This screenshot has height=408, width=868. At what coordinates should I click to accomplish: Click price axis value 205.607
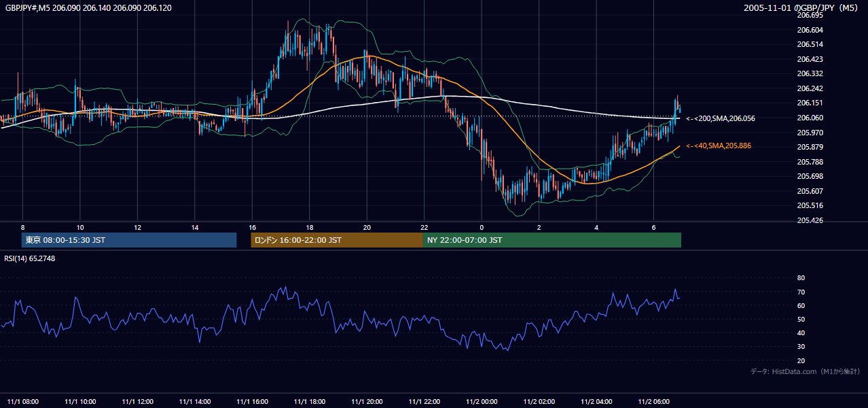tap(810, 191)
